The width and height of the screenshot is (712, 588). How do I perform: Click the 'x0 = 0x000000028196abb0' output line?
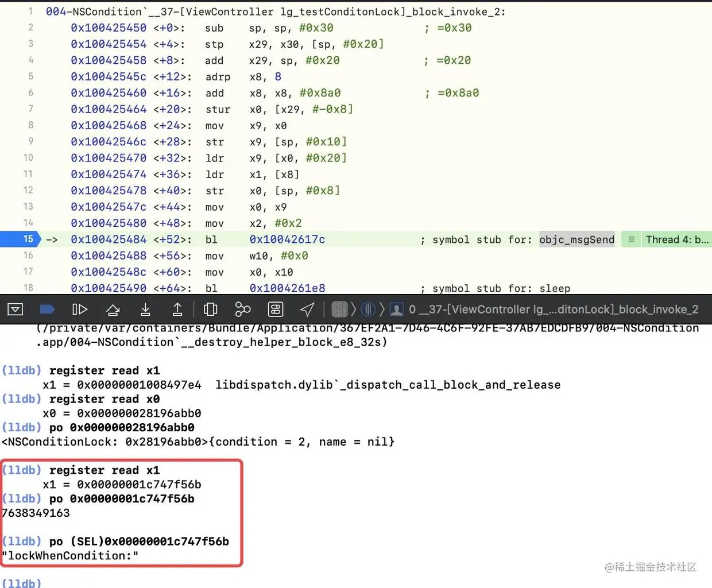122,413
